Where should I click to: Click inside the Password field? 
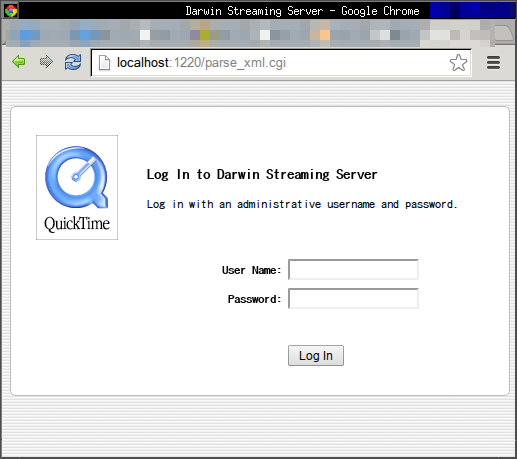pyautogui.click(x=353, y=299)
